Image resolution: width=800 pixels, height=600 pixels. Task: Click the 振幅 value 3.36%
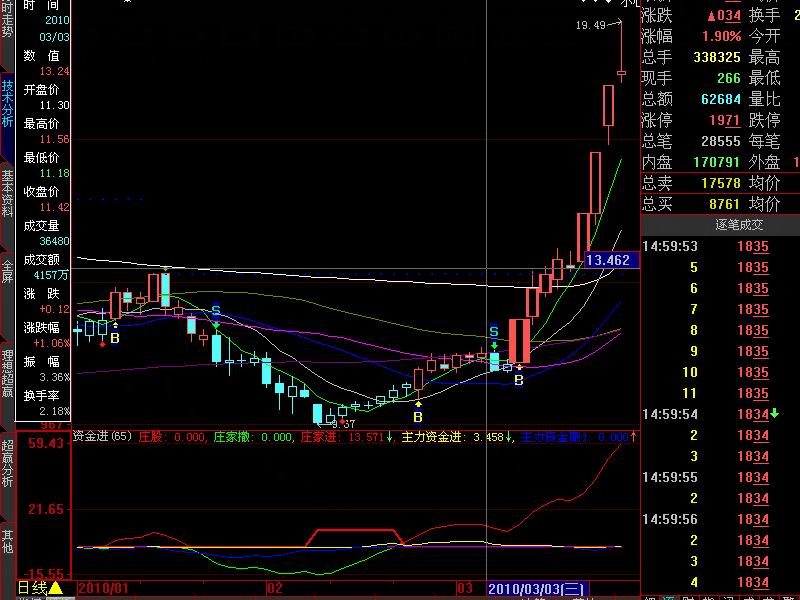pyautogui.click(x=55, y=377)
